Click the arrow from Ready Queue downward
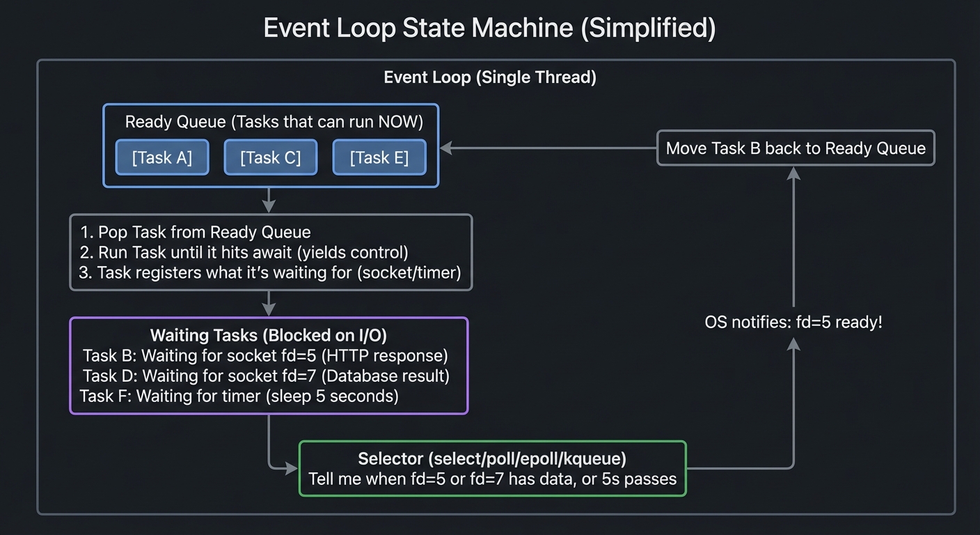Screen dimensions: 980x535 [269, 200]
